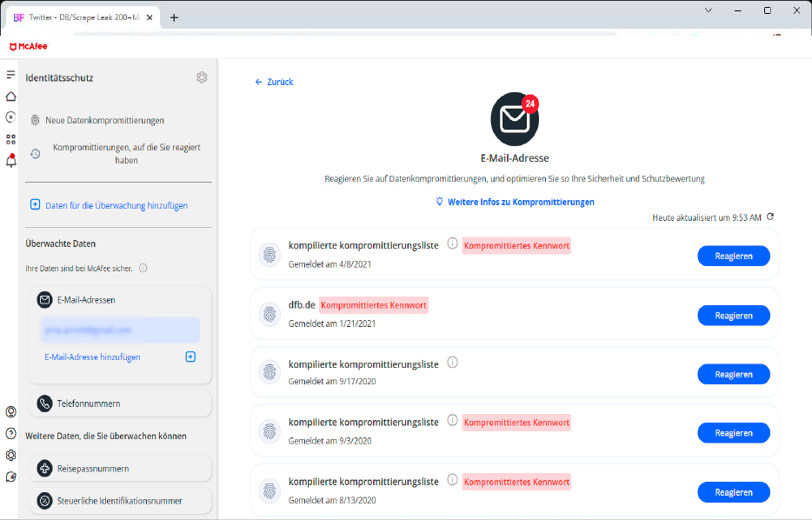Click lightbulb icon beside Weitere Infos
This screenshot has height=520, width=812.
[x=440, y=202]
